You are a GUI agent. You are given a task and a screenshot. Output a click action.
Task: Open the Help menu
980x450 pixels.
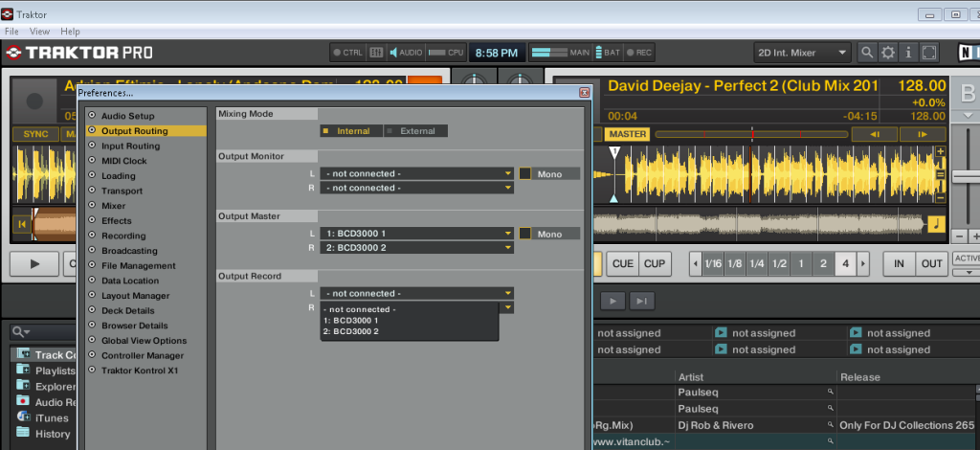(70, 32)
